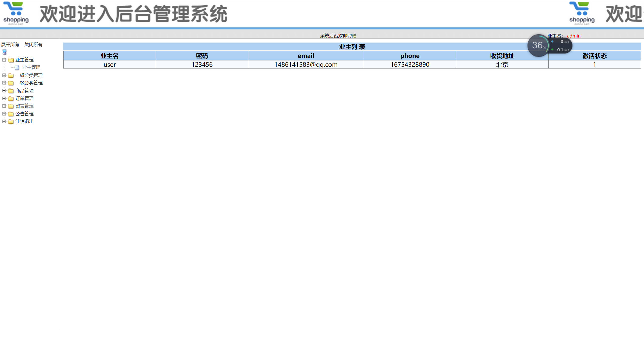The height and width of the screenshot is (346, 644).
Task: Click the computer icon at the tree root
Action: (x=4, y=52)
